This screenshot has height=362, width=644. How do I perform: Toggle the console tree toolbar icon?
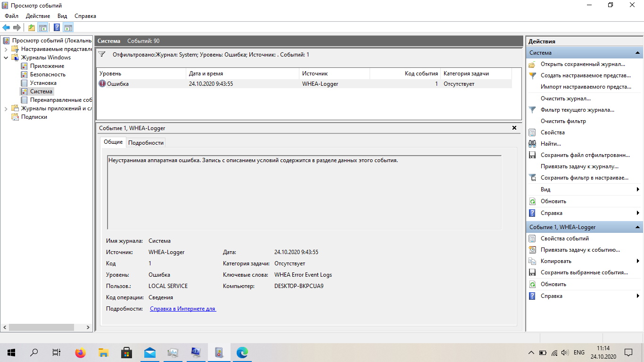(42, 27)
